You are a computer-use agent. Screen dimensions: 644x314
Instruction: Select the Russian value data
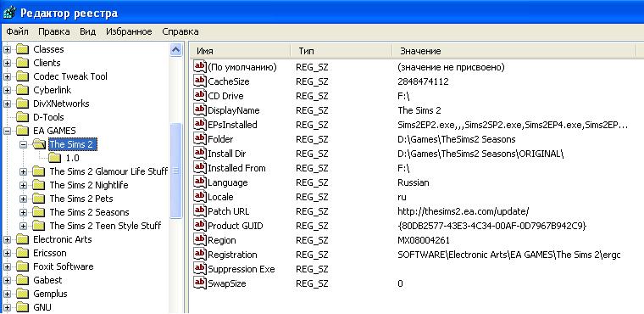[414, 182]
